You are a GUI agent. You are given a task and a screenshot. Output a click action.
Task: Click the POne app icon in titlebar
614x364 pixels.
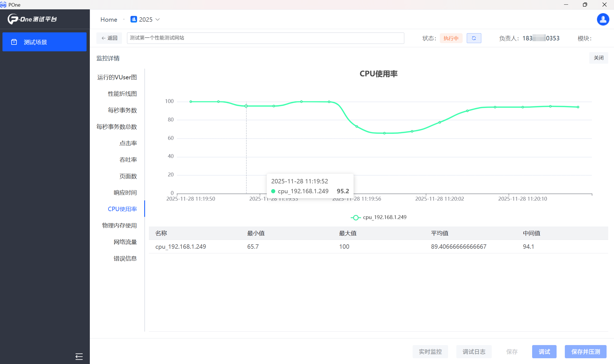(3, 5)
